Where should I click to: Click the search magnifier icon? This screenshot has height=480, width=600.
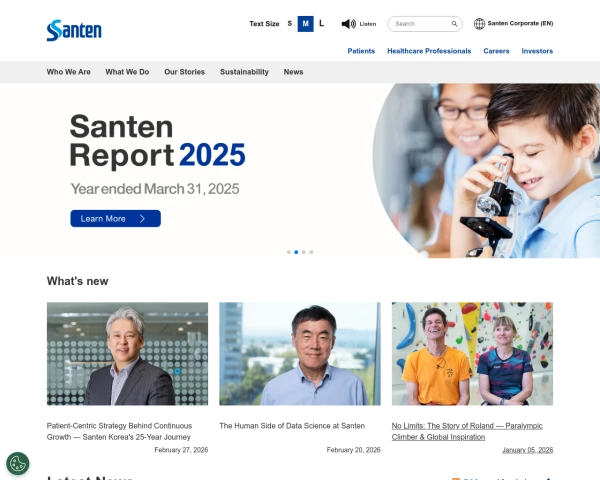(x=454, y=24)
